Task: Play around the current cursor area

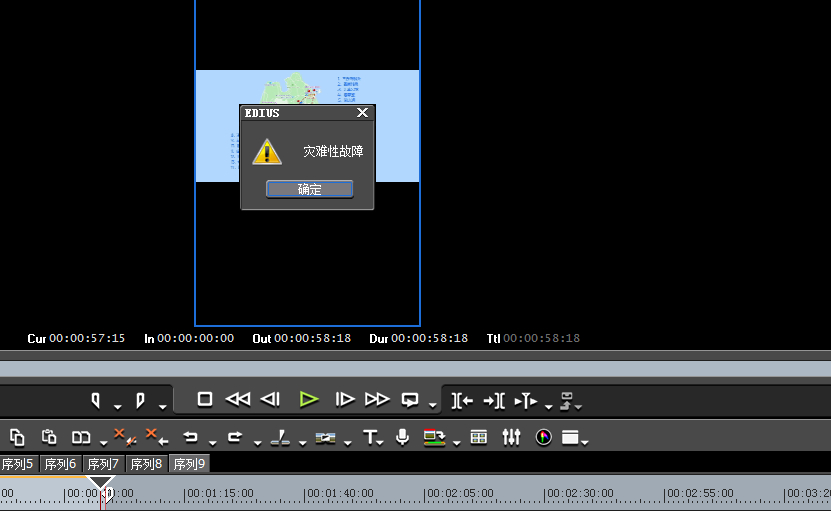Action: click(x=526, y=401)
